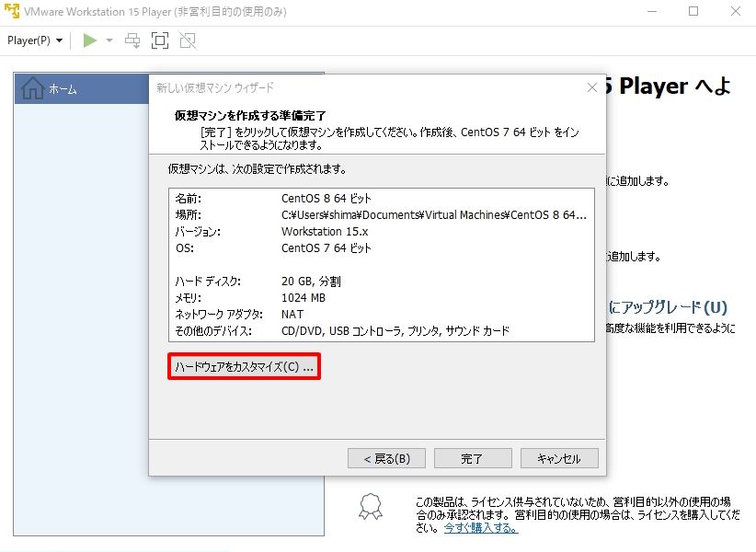Select the location path 'C:¥Users¥shima¥Documents...'
756x552 pixels.
coord(434,215)
